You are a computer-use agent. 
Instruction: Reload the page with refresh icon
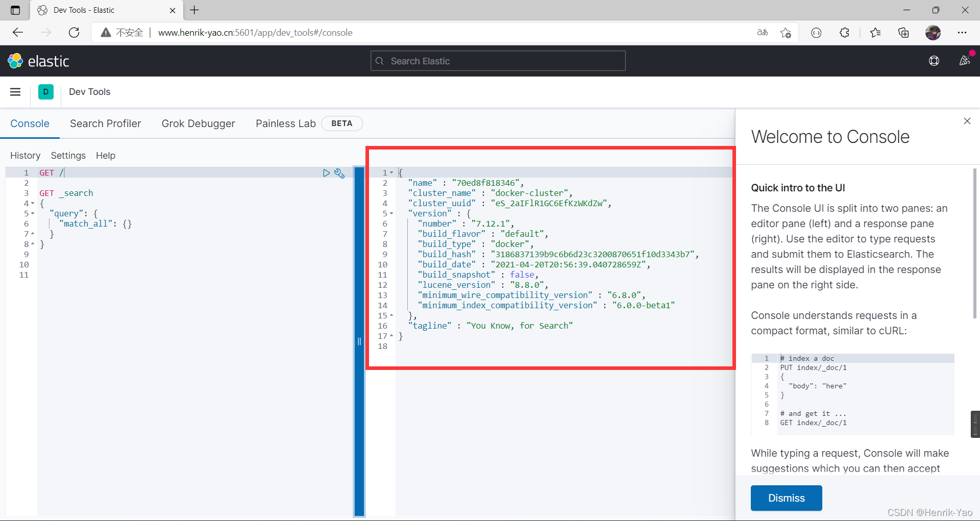pos(74,33)
